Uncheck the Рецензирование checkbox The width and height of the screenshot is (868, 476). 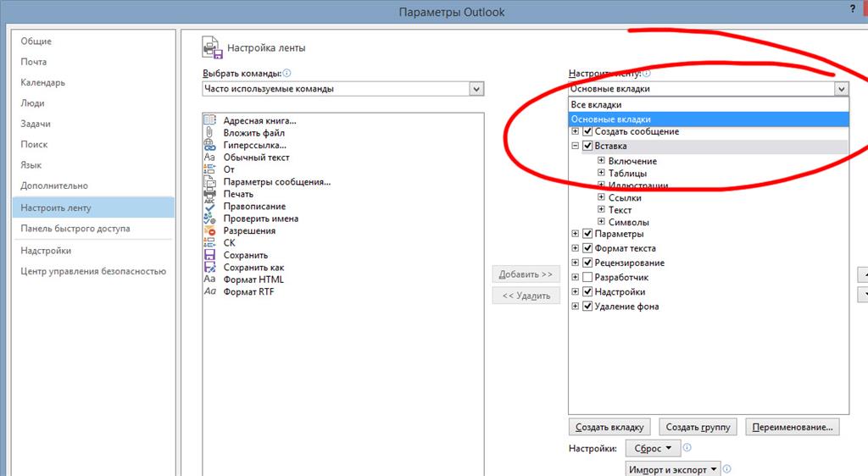(588, 263)
